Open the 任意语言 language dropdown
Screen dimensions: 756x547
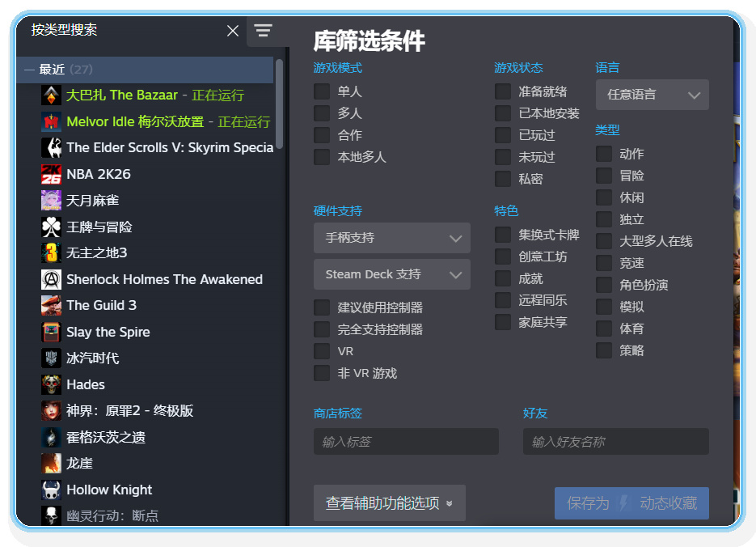tap(652, 95)
